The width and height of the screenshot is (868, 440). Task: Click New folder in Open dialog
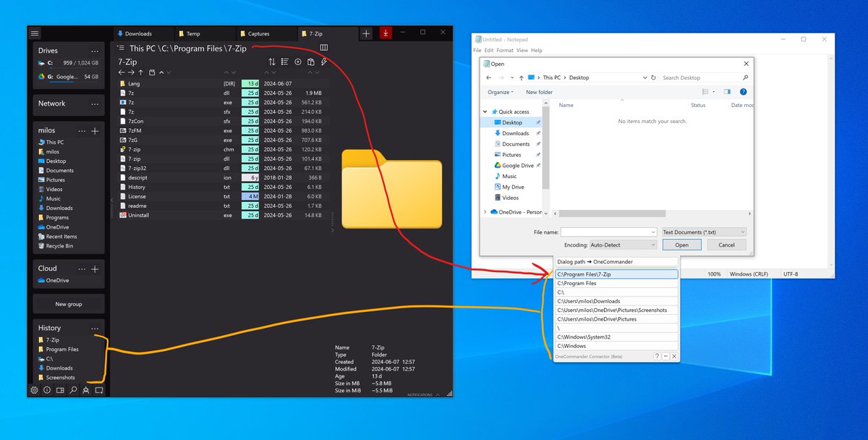pos(540,92)
